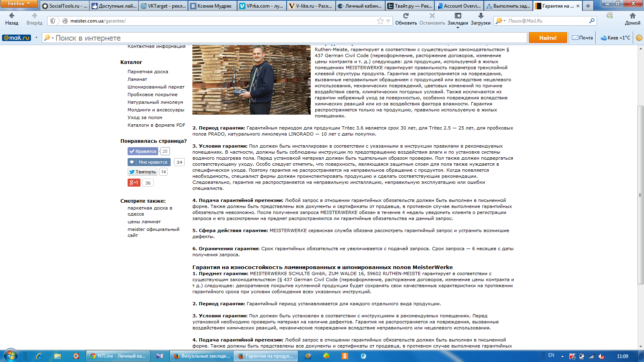This screenshot has height=362, width=644.
Task: Open the Молдинги и аксессуары link
Action: [x=156, y=110]
